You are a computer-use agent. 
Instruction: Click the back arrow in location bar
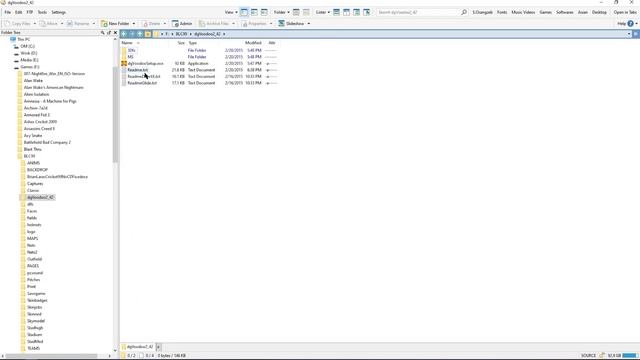124,34
